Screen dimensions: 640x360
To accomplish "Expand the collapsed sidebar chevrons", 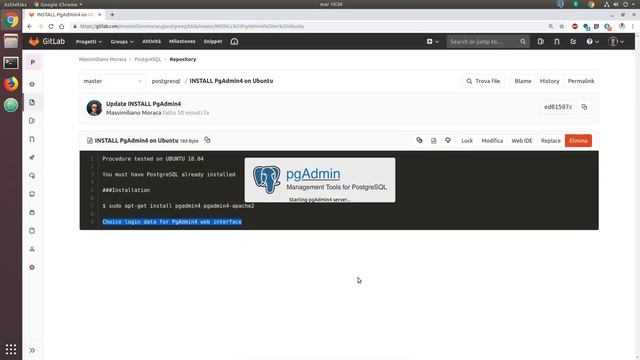I will [32, 351].
